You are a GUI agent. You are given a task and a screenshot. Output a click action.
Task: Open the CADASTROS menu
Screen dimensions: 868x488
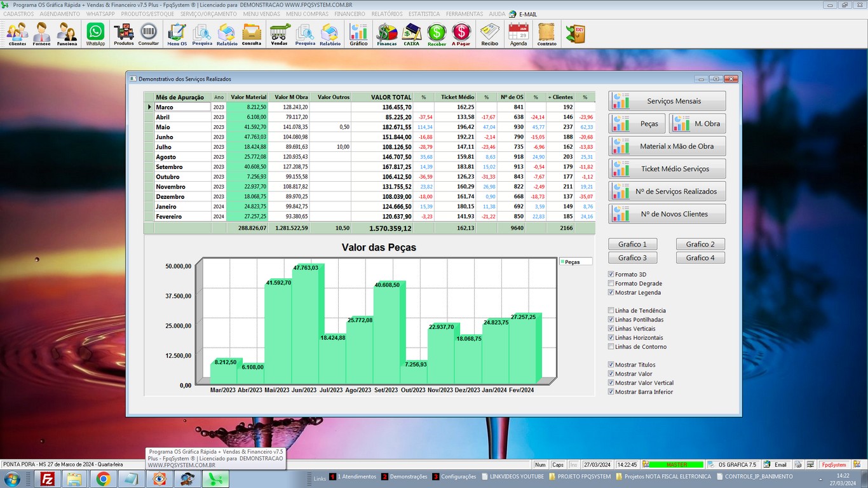point(18,14)
